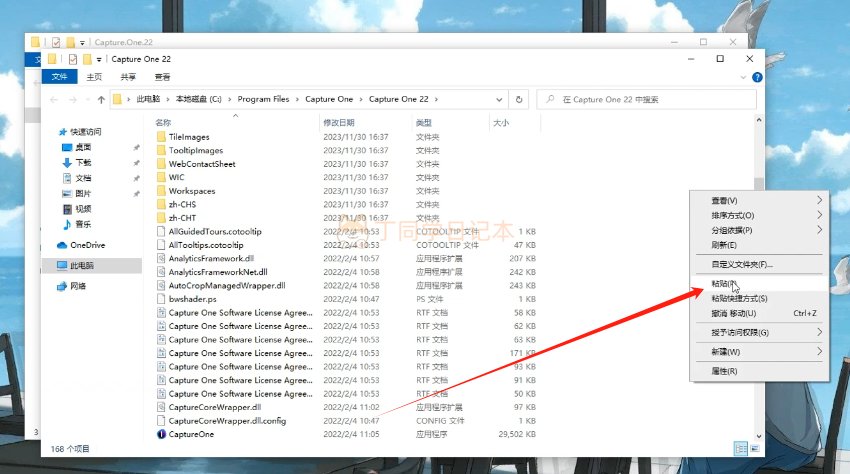
Task: Click the refresh icon beside the address bar
Action: coord(519,100)
